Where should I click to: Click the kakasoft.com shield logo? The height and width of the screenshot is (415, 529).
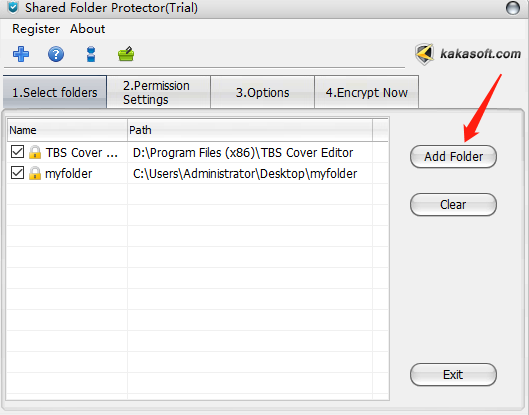pyautogui.click(x=424, y=54)
